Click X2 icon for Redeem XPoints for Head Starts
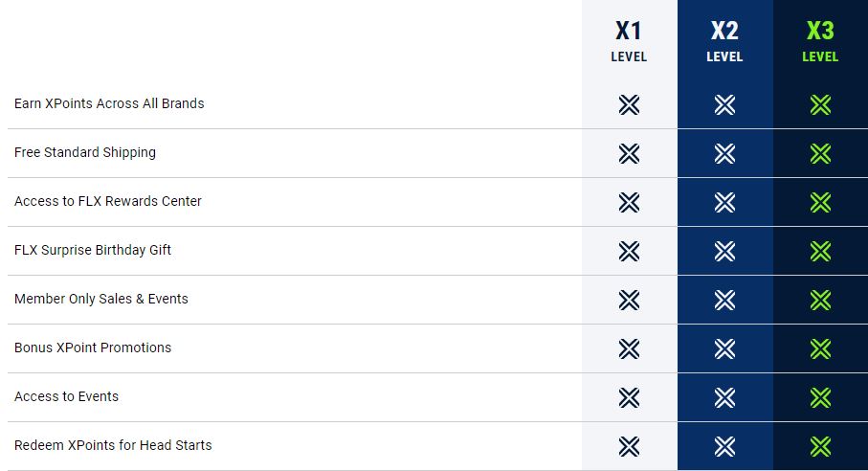Viewport: 868px width, 471px height. [x=724, y=446]
